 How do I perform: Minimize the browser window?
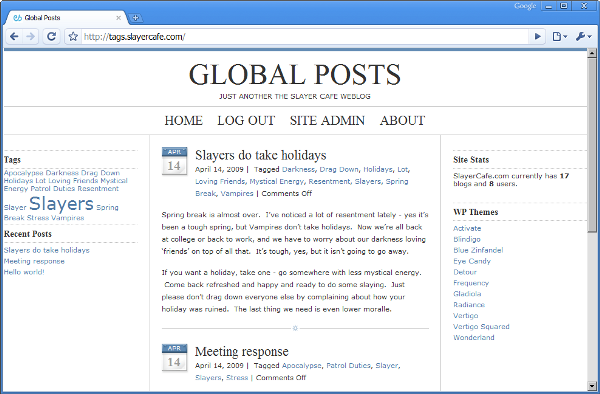tap(549, 7)
